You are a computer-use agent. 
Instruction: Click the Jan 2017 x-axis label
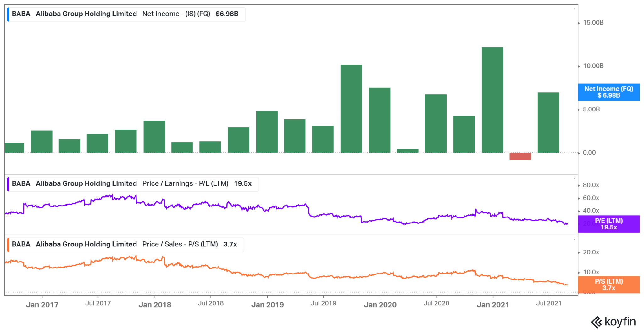[x=42, y=305]
